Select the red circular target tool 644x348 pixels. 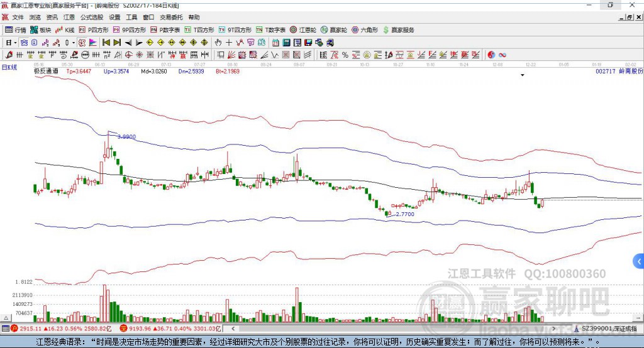(x=128, y=55)
